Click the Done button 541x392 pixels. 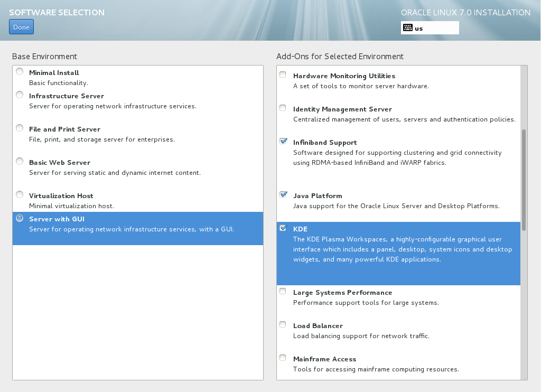[x=21, y=27]
